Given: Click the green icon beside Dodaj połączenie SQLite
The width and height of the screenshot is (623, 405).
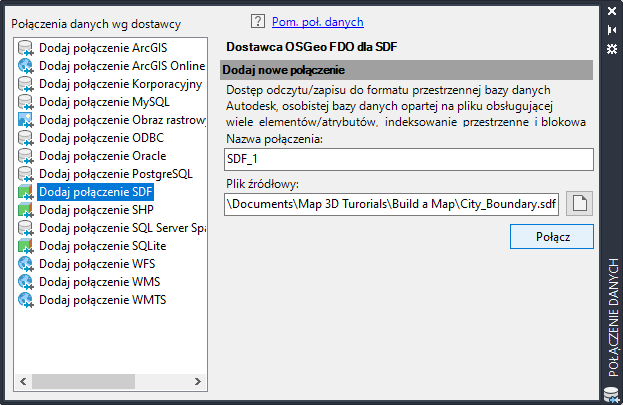Looking at the screenshot, I should point(26,246).
